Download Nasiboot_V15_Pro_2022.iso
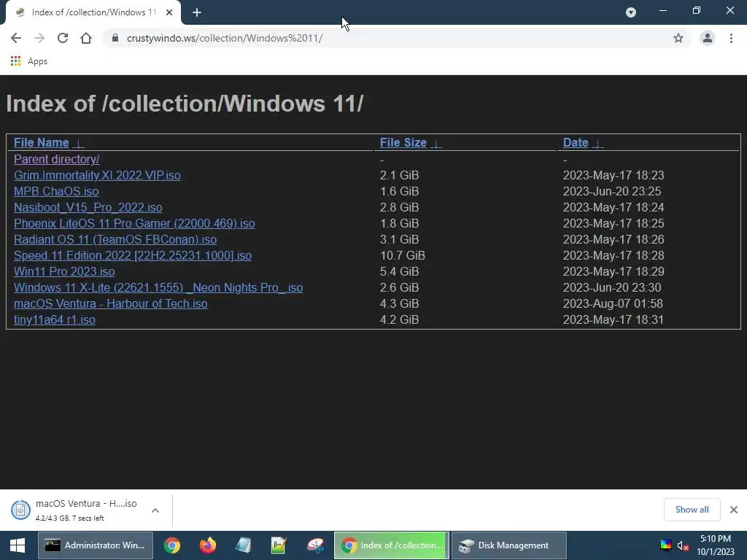 click(88, 208)
